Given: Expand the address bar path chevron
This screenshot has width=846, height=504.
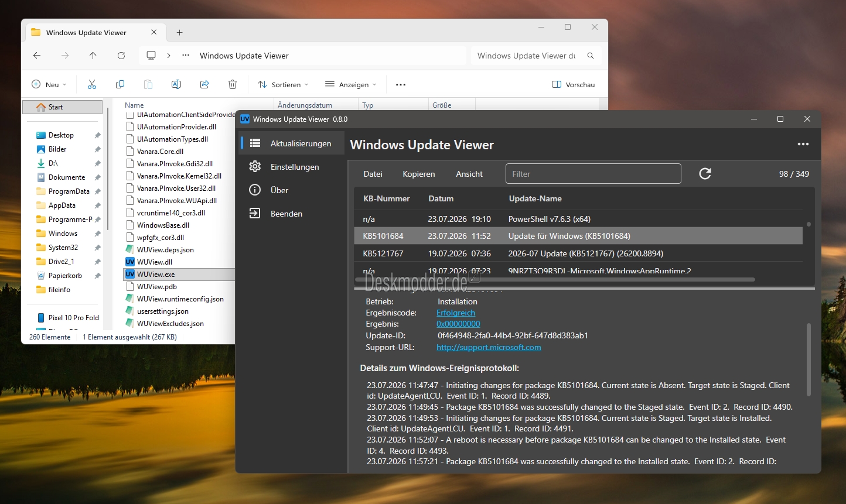Looking at the screenshot, I should (x=169, y=56).
